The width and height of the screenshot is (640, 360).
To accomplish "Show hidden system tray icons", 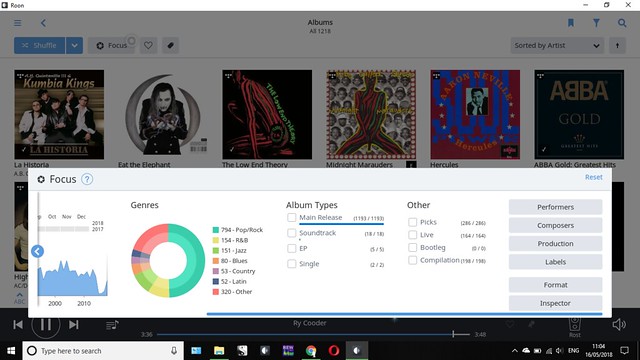I will (x=515, y=351).
